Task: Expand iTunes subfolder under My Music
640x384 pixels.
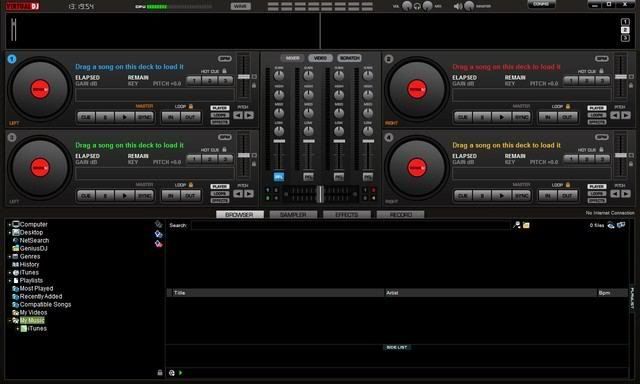Action: pyautogui.click(x=18, y=329)
